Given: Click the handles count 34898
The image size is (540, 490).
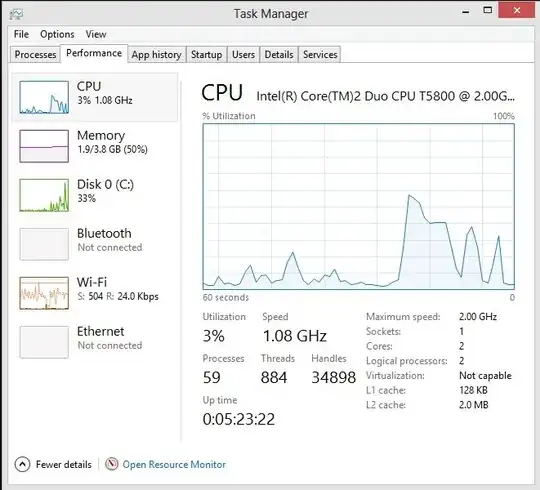Looking at the screenshot, I should click(333, 377).
